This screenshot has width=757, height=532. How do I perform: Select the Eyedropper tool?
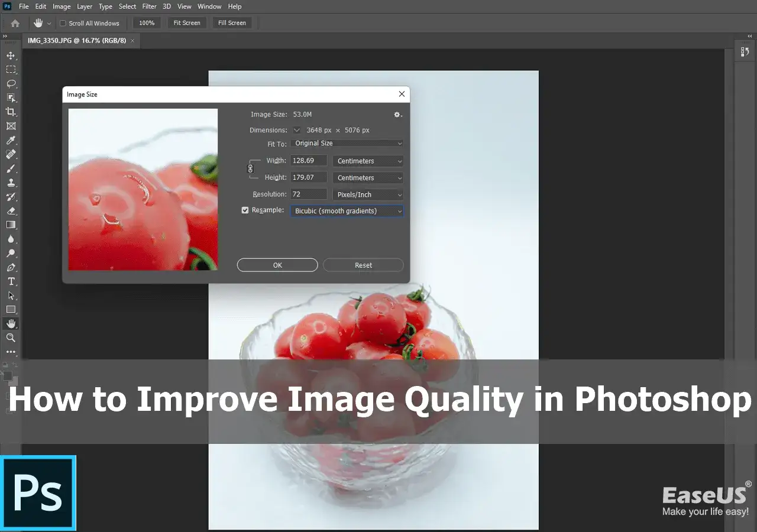coord(11,140)
